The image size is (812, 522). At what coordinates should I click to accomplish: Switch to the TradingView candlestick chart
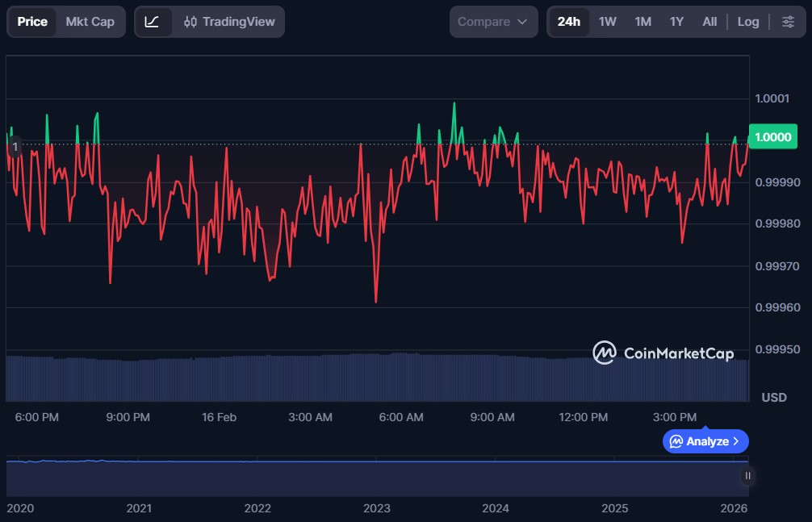[229, 22]
